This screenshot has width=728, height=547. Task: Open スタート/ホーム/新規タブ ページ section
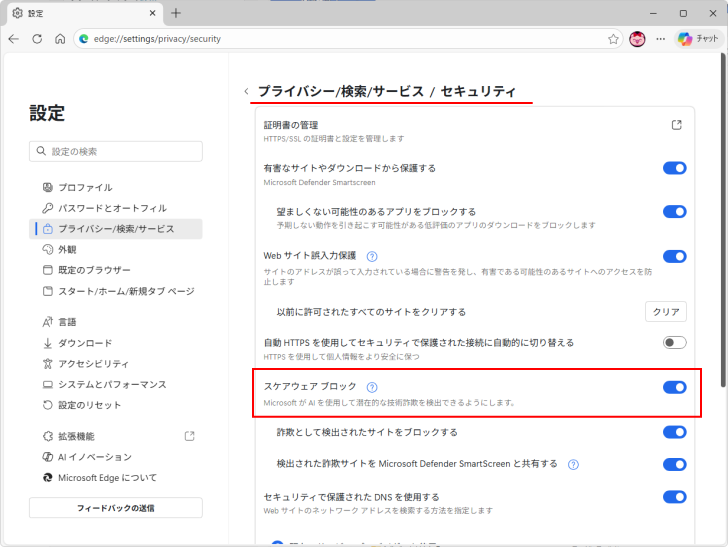[x=116, y=291]
